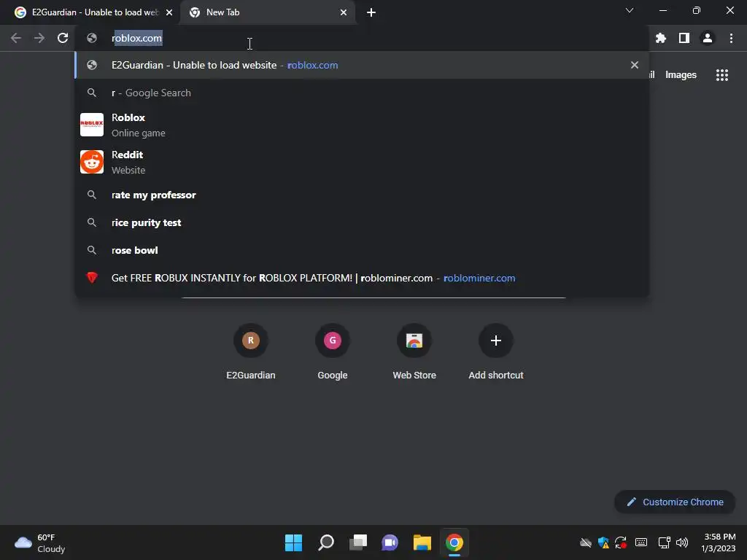
Task: Choose the 'rice purity test' suggestion
Action: [362, 222]
